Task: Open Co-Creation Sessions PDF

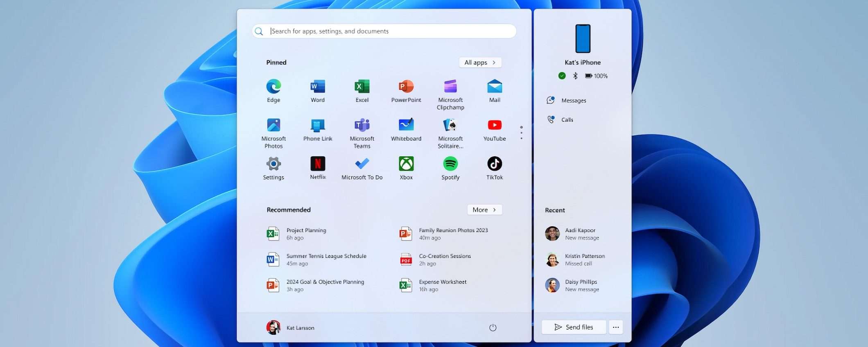Action: [435, 259]
